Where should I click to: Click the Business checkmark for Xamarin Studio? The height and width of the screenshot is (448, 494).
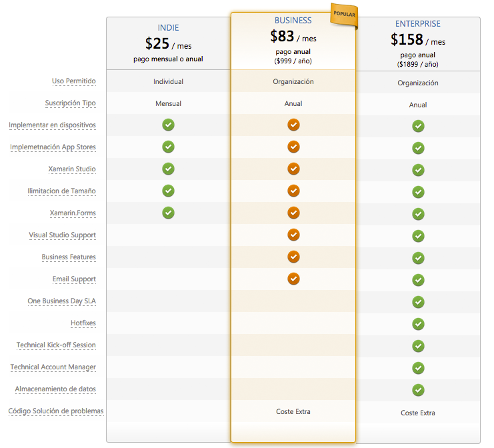pyautogui.click(x=293, y=169)
